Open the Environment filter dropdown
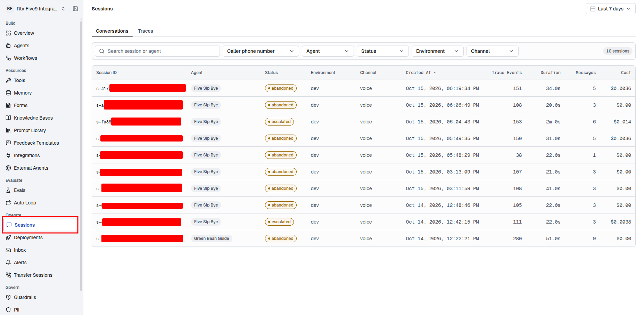This screenshot has width=644, height=315. coord(437,51)
